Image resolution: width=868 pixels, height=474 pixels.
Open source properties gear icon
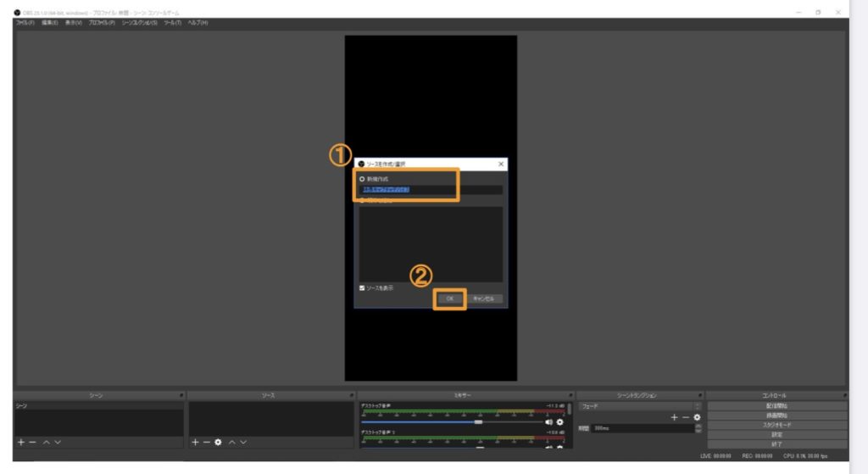click(x=218, y=443)
